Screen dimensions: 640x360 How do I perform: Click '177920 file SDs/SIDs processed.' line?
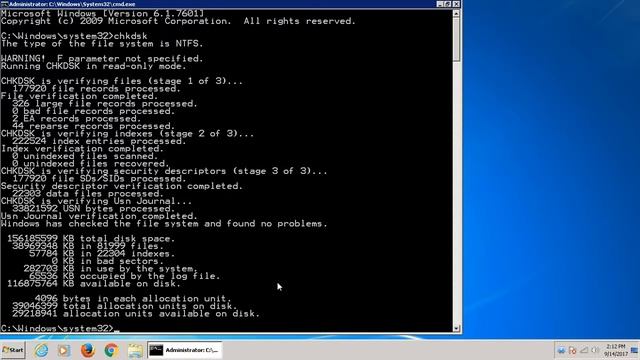[x=99, y=179]
